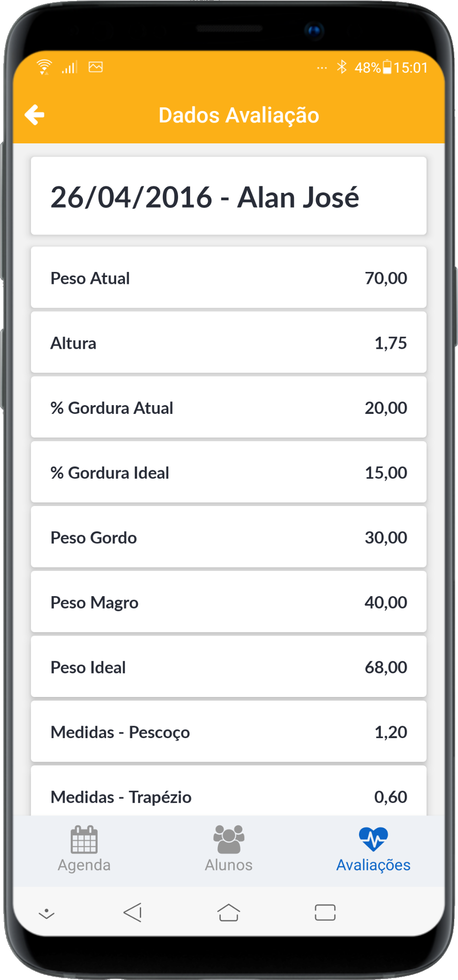Open Android recent apps button
The image size is (458, 980).
325,912
